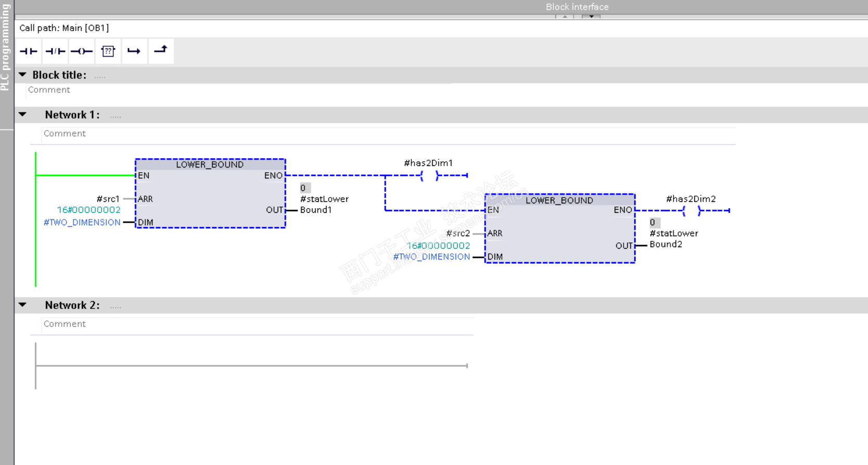
Task: Collapse Network 2
Action: (x=22, y=305)
